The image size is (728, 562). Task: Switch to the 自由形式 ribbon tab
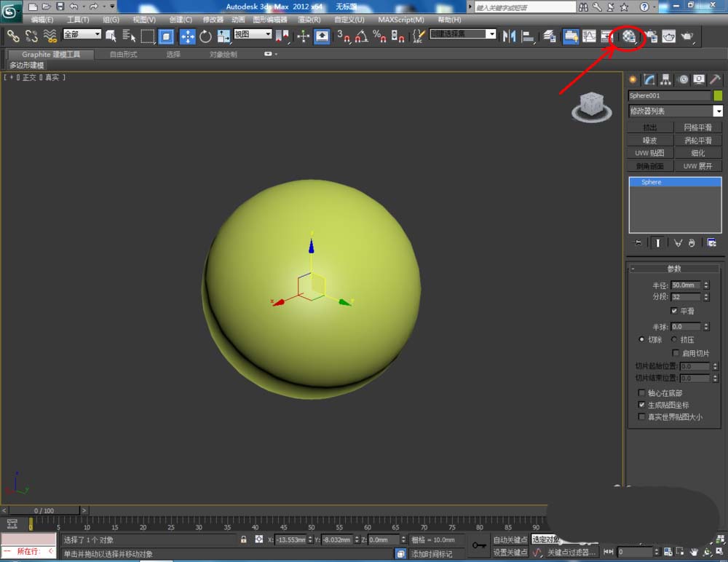tap(123, 55)
